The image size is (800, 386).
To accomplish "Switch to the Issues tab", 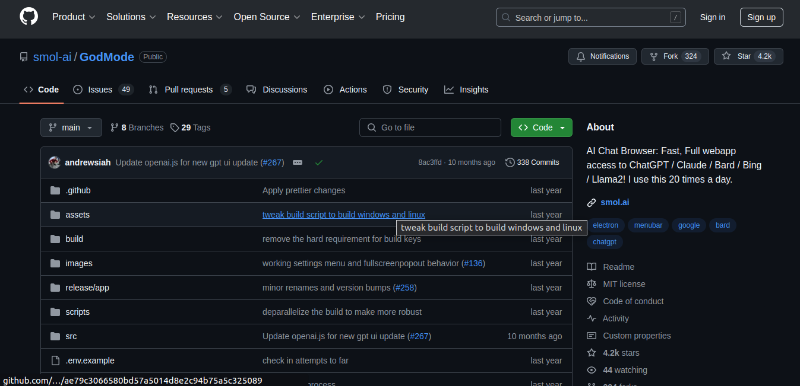I will pos(103,90).
